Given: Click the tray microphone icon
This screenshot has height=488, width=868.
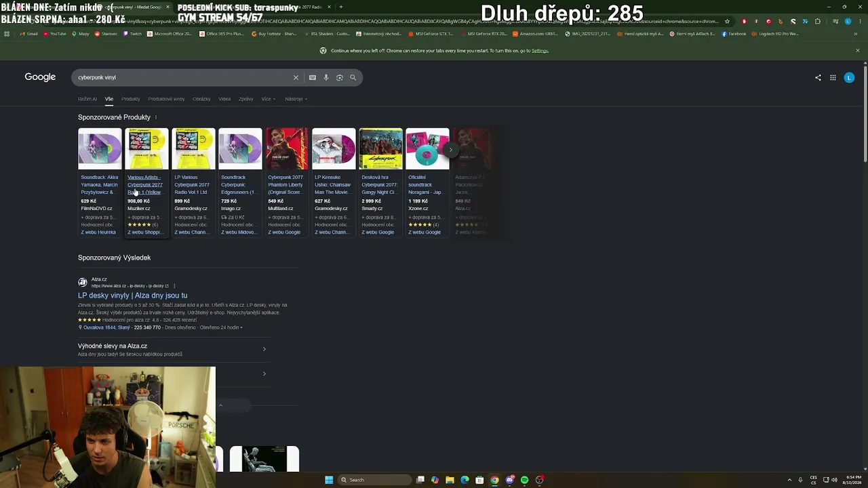Looking at the screenshot, I should coord(800,480).
